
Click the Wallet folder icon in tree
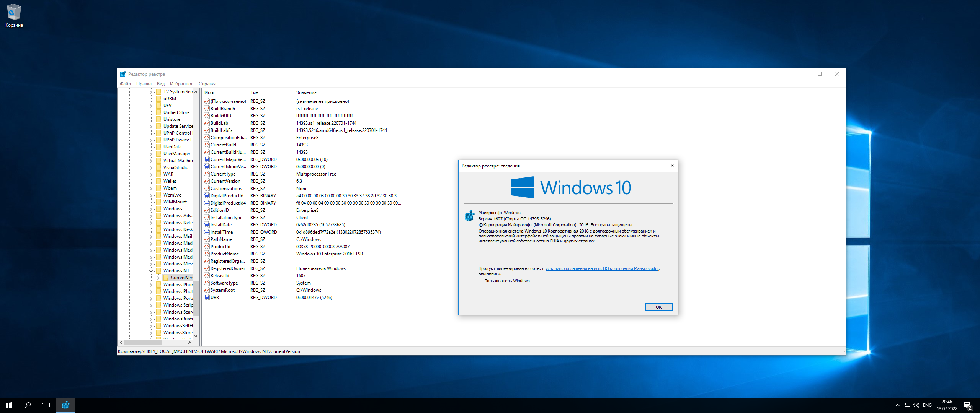click(x=159, y=181)
